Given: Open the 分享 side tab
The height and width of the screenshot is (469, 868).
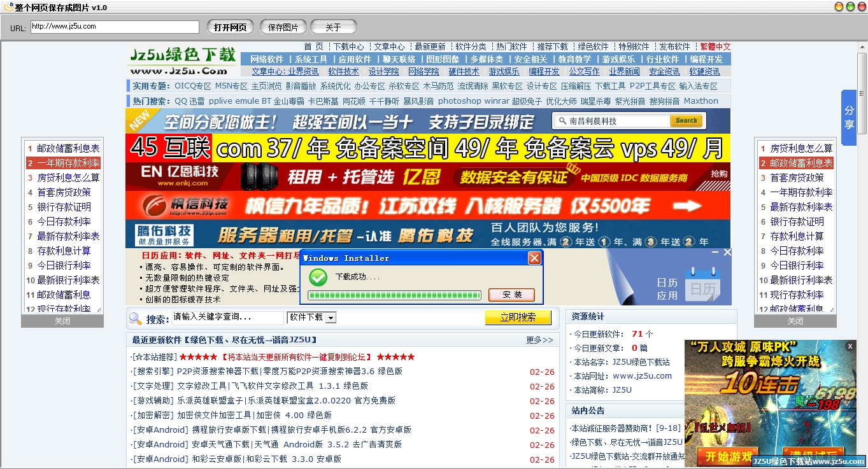Looking at the screenshot, I should point(849,118).
